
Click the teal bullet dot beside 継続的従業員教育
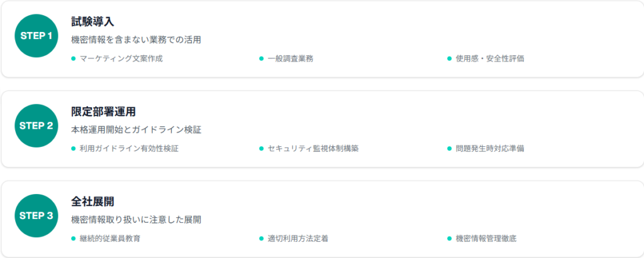(74, 239)
